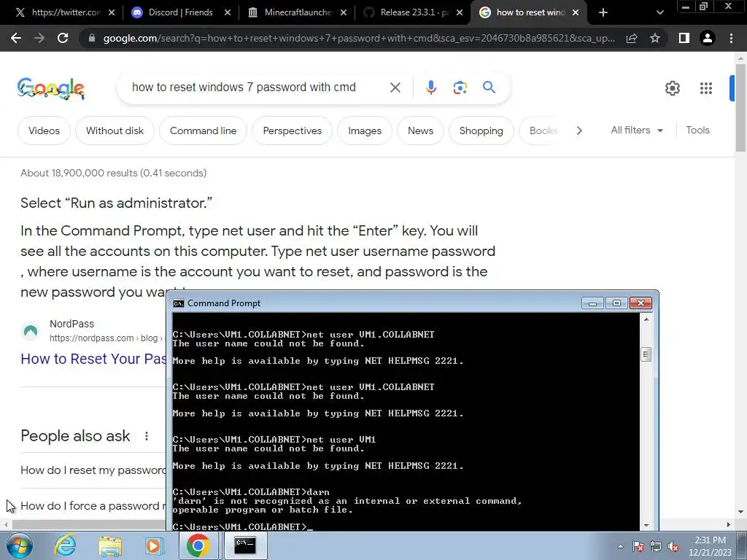Filter results by Shopping
Image resolution: width=747 pixels, height=560 pixels.
click(x=481, y=131)
